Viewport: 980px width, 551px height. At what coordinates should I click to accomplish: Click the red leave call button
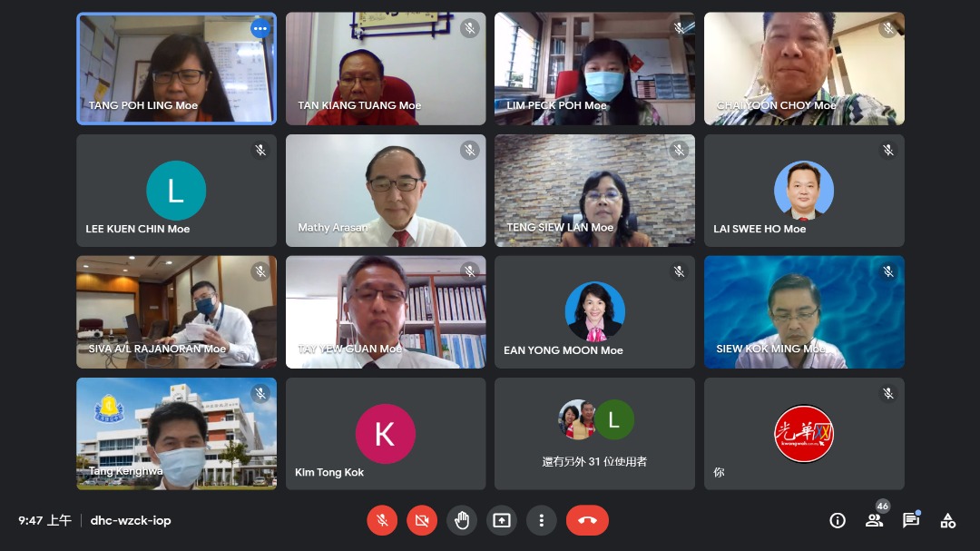(587, 520)
